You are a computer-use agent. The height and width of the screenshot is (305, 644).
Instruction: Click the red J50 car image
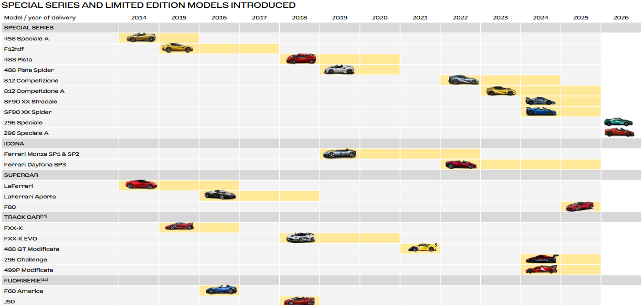point(299,301)
